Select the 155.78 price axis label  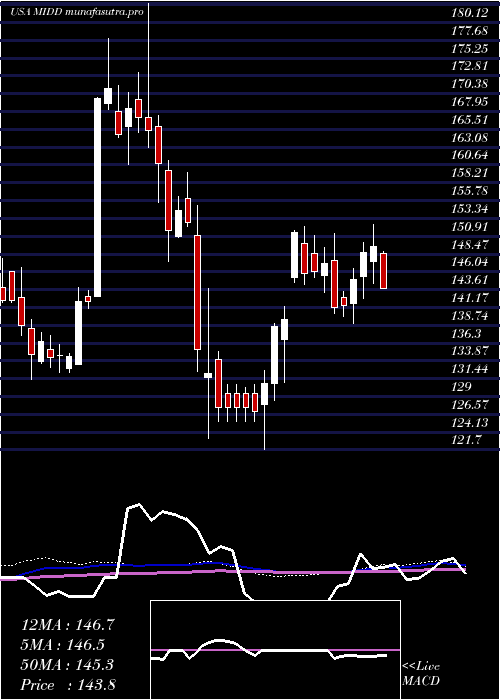470,191
